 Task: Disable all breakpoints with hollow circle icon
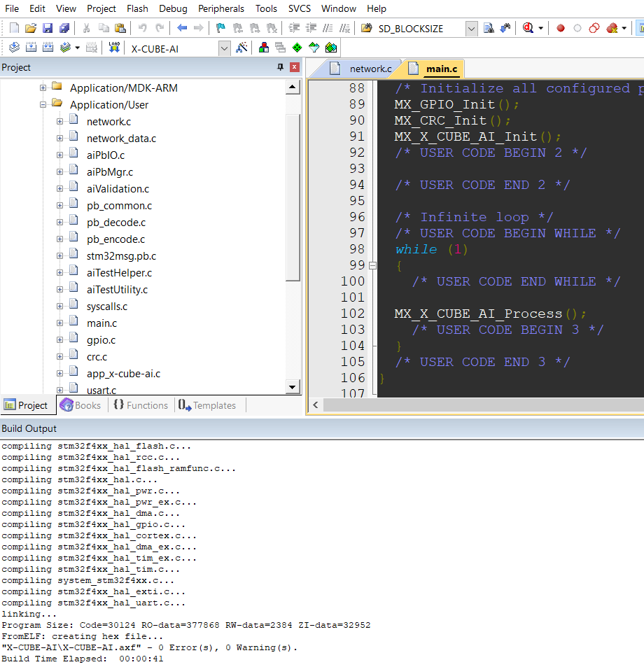(x=577, y=29)
